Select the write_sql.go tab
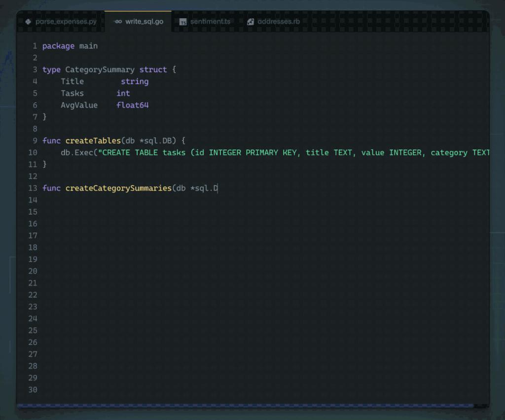The width and height of the screenshot is (505, 420). coord(138,22)
